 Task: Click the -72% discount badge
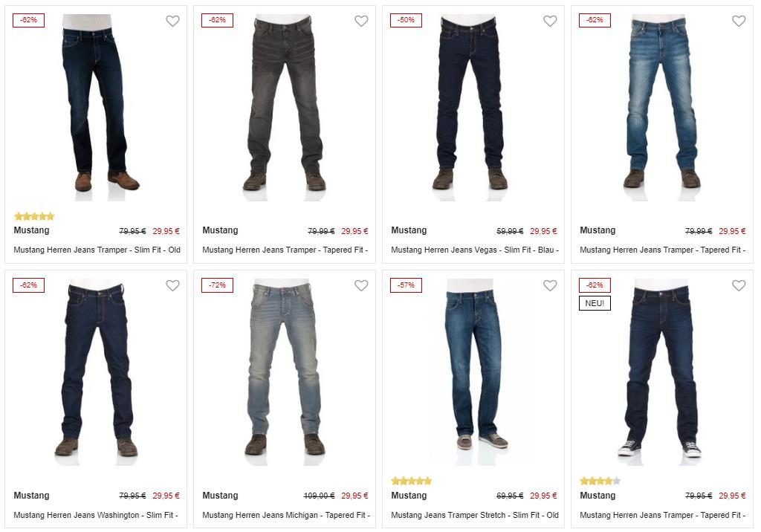(x=217, y=285)
